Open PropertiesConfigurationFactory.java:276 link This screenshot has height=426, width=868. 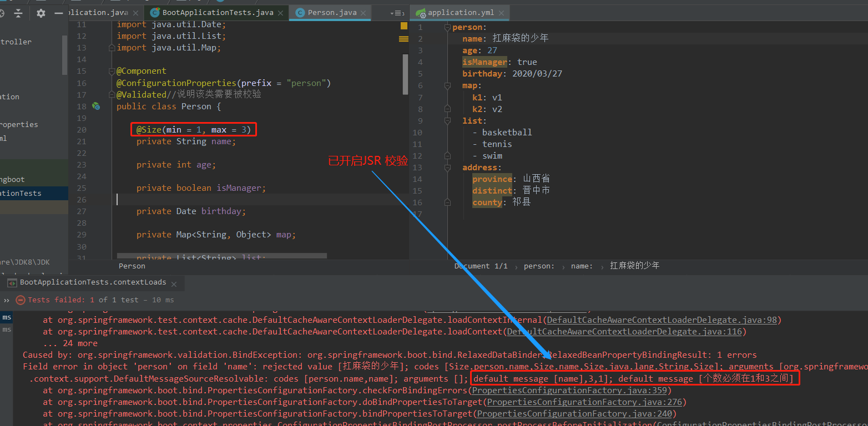584,402
